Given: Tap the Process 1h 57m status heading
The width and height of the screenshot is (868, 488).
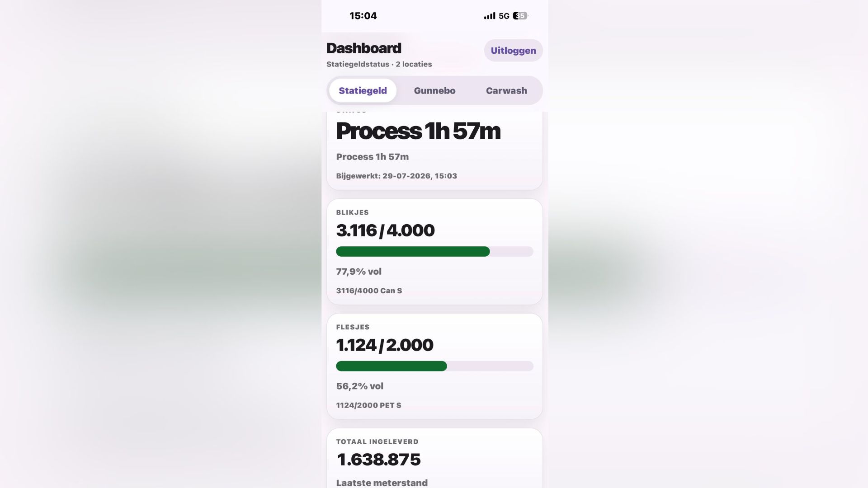Looking at the screenshot, I should click(x=418, y=131).
